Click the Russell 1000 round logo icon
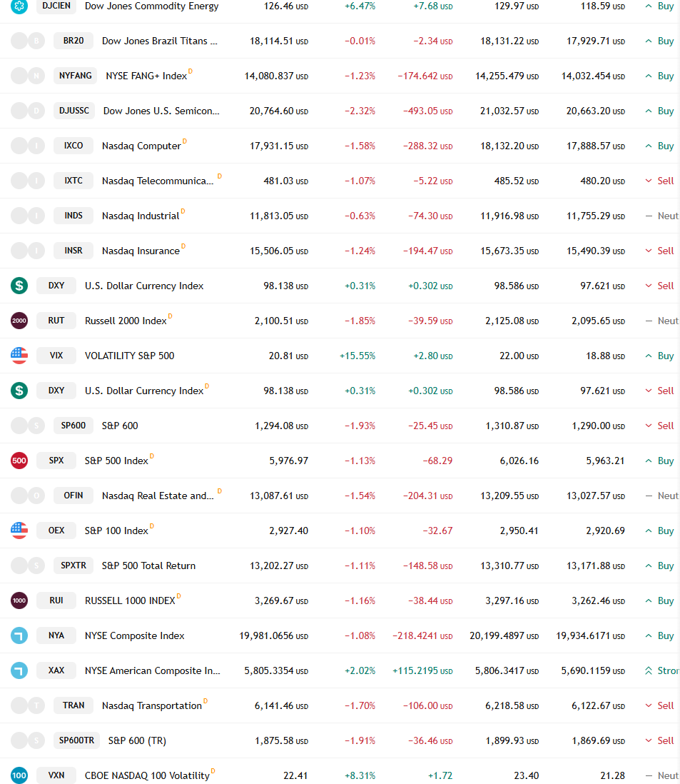Viewport: 680px width, 784px height. [19, 600]
